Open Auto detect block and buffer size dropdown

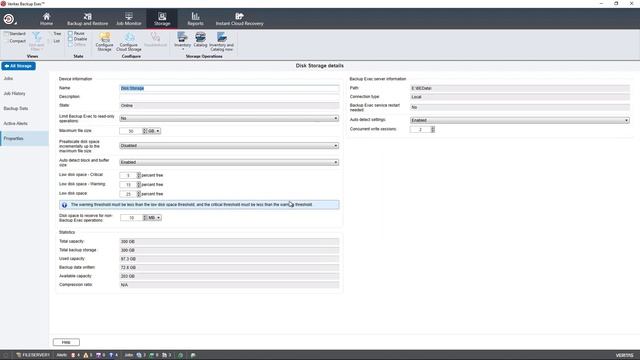click(x=229, y=162)
